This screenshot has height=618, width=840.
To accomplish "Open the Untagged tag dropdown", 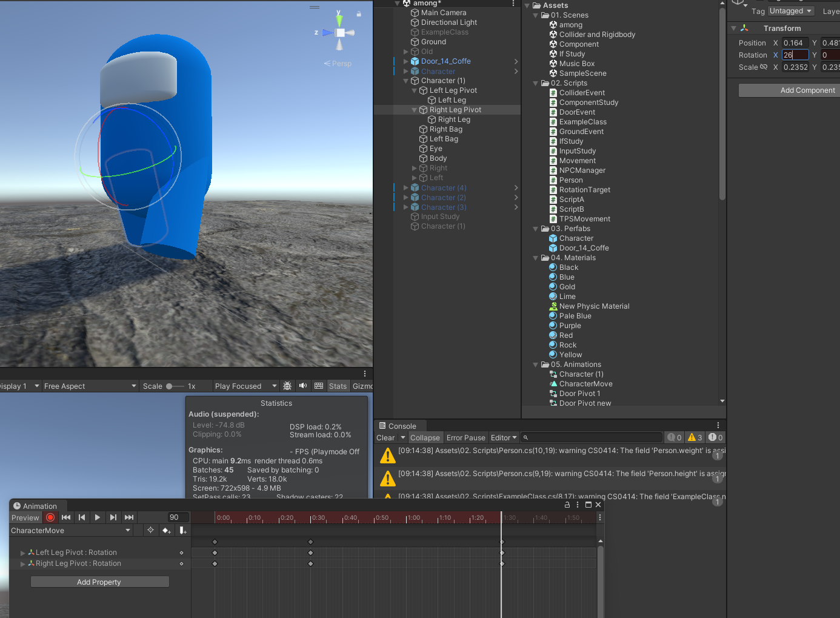I will [790, 11].
